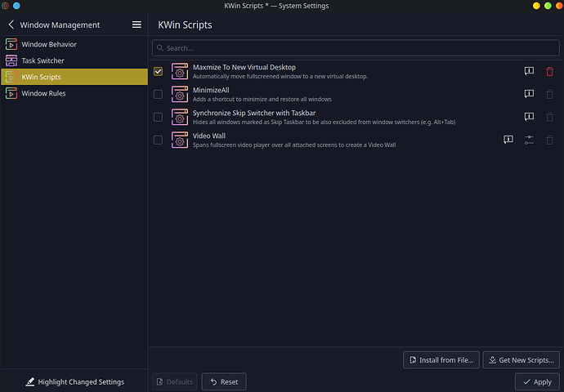Click Get New Scripts button
The image size is (564, 392).
[x=521, y=359]
